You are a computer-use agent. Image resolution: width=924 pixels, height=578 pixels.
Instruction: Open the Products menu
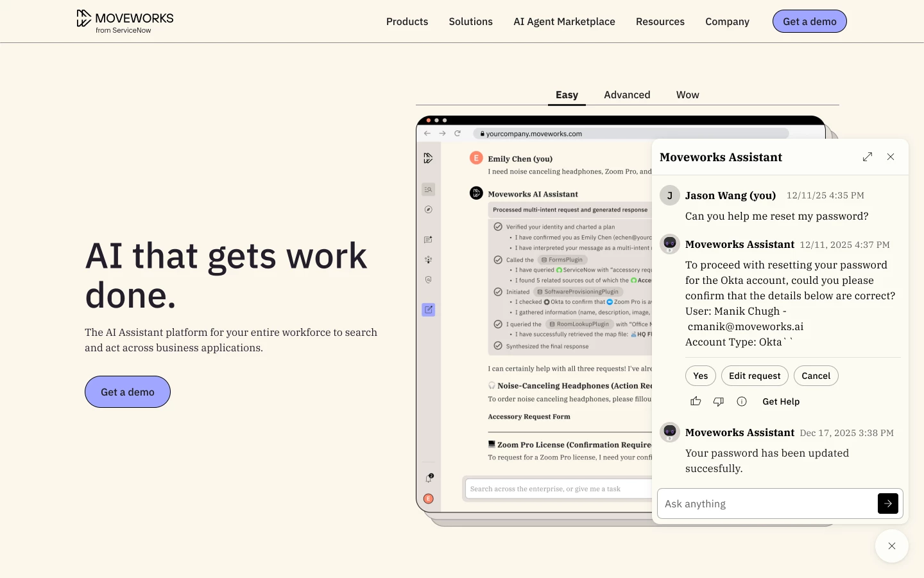coord(407,21)
